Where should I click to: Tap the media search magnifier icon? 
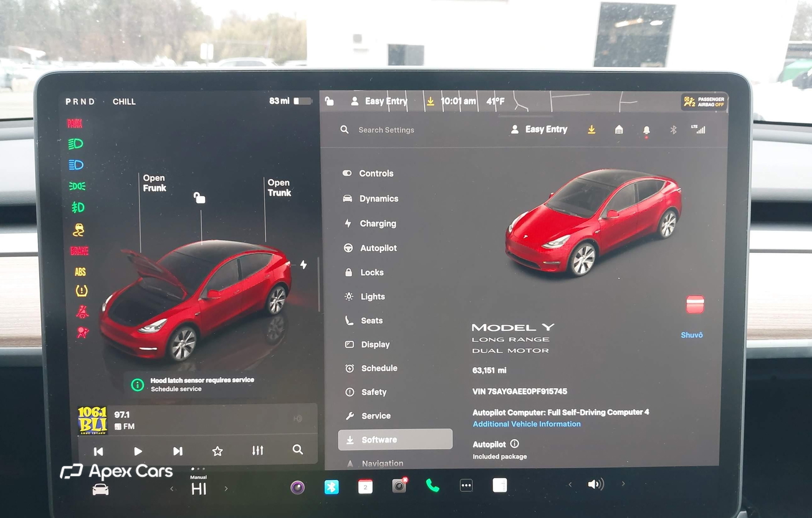pyautogui.click(x=297, y=450)
